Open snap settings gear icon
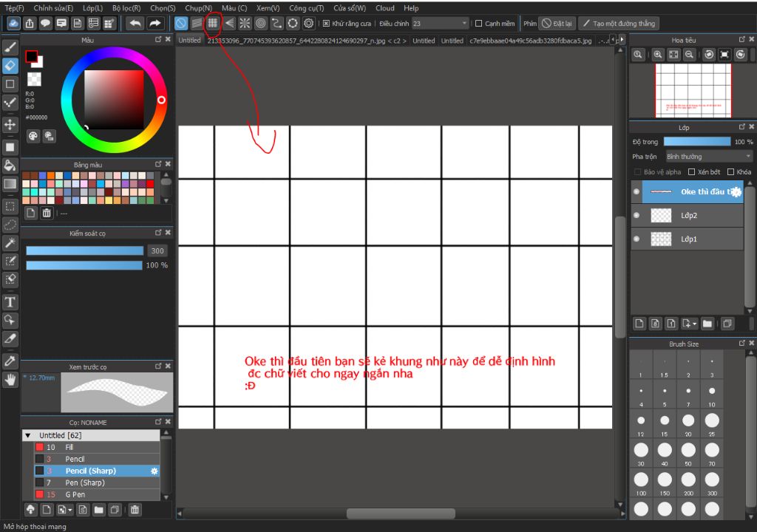Screen dimensions: 757x532 [309, 23]
